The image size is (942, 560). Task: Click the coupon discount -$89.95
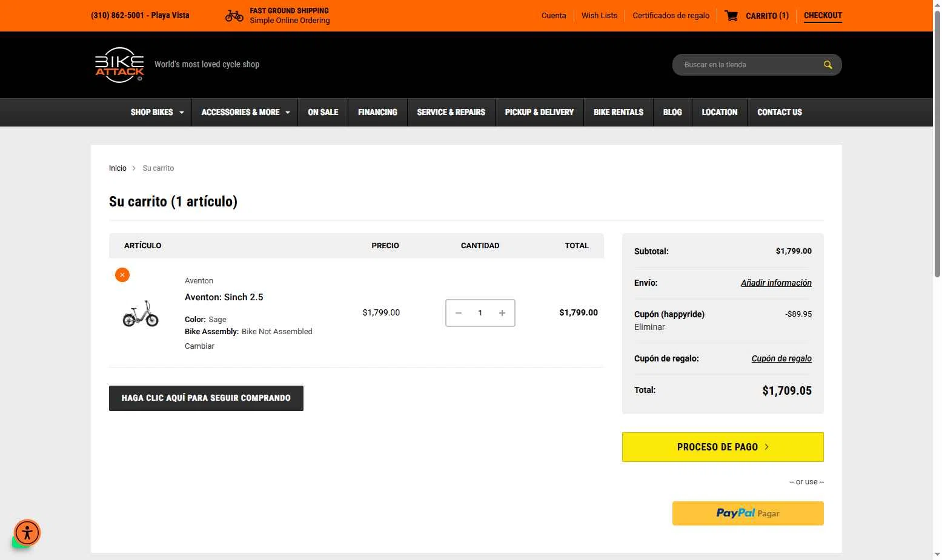coord(798,314)
